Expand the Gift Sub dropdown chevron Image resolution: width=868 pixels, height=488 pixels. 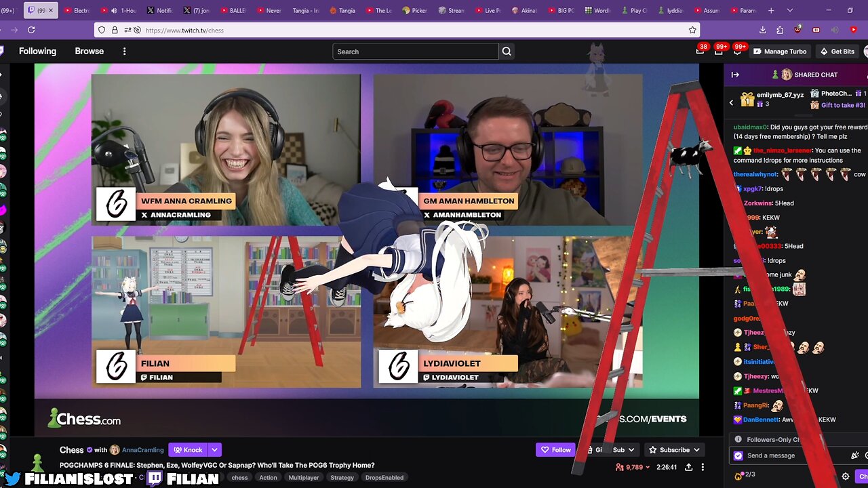(x=631, y=449)
